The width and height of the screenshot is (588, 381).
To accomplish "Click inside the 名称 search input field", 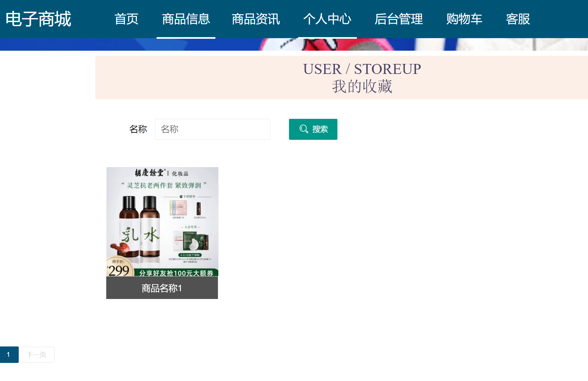I will [212, 129].
